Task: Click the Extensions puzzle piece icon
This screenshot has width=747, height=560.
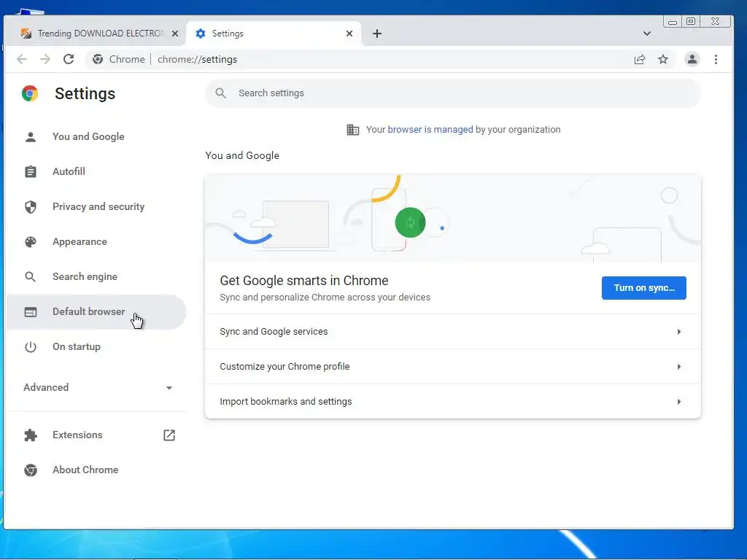Action: tap(31, 435)
